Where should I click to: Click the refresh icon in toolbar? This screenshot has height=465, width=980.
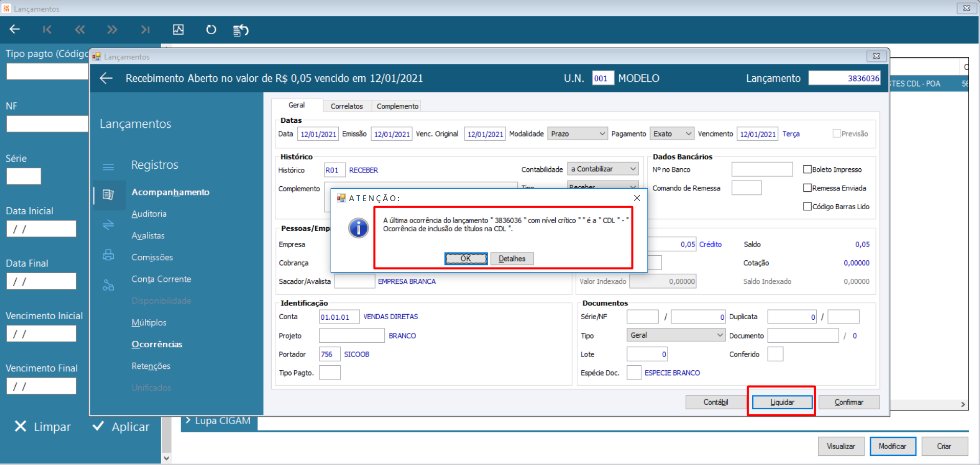point(211,30)
